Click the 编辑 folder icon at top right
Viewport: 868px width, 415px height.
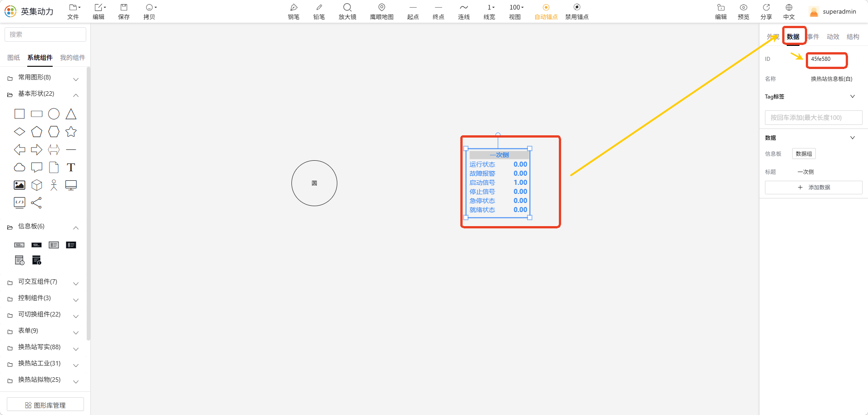(721, 11)
